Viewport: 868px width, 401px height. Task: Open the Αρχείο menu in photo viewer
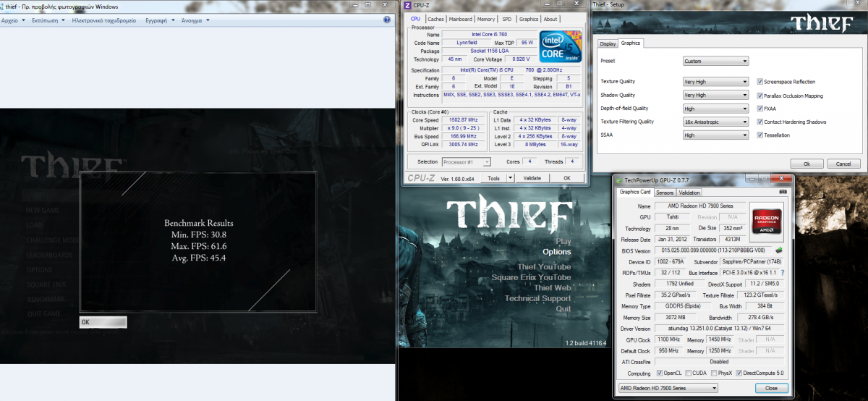point(12,20)
